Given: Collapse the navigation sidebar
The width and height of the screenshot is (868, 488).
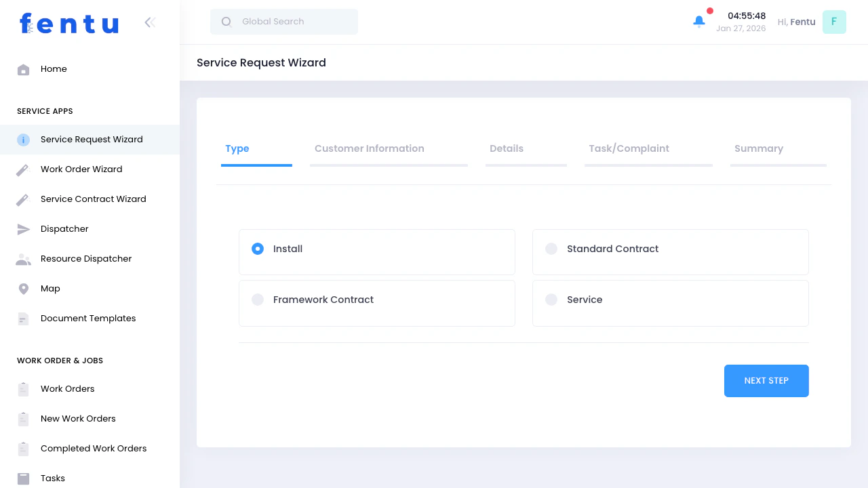Looking at the screenshot, I should [150, 22].
